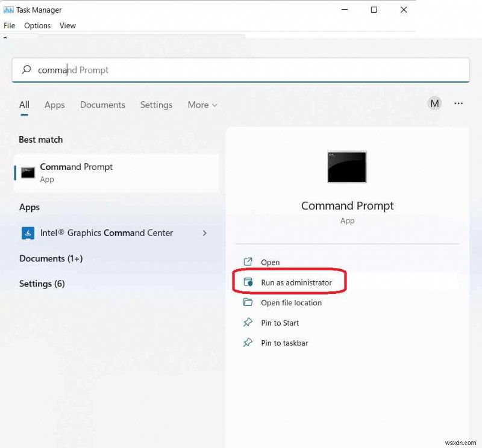Click the Pin to taskbar icon
482x448 pixels.
[248, 343]
